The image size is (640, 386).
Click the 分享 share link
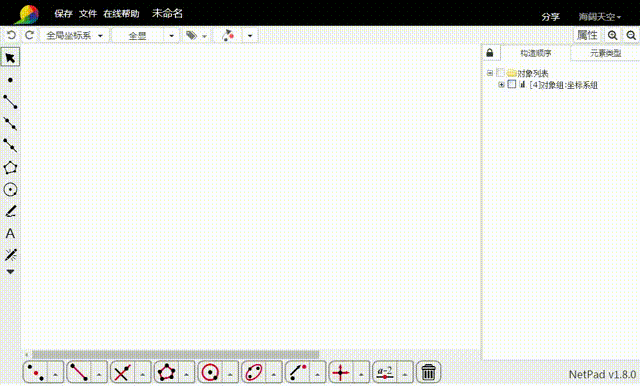pos(550,17)
